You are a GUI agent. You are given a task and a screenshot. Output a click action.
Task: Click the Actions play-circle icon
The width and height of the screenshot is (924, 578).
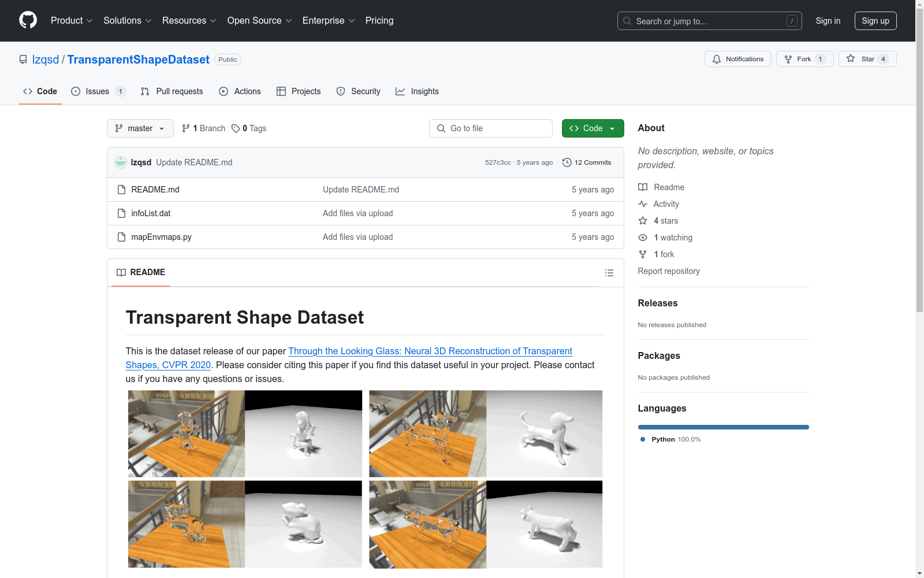[x=223, y=91]
